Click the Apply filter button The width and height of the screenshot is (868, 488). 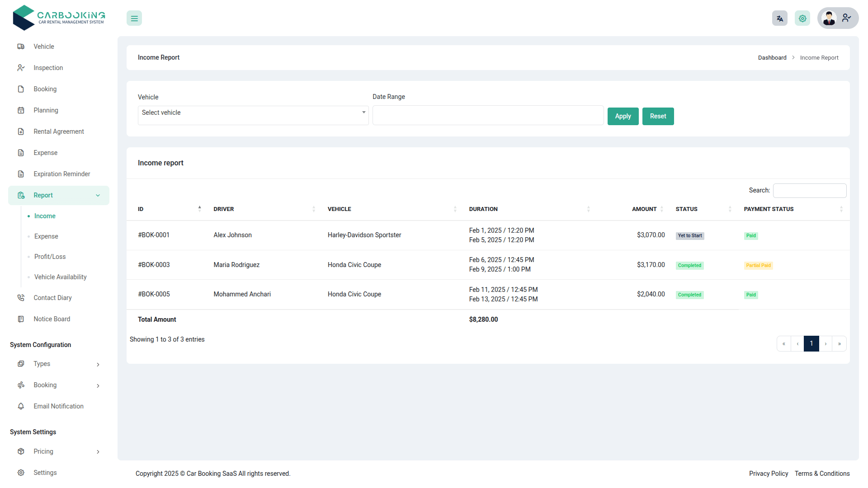pyautogui.click(x=623, y=116)
